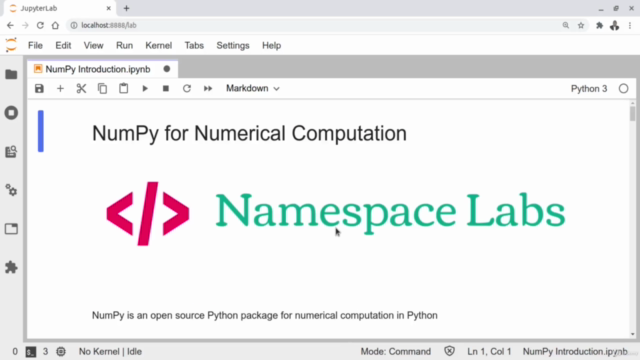Screen dimensions: 640x360
Task: Open the Kernel menu
Action: (x=159, y=45)
